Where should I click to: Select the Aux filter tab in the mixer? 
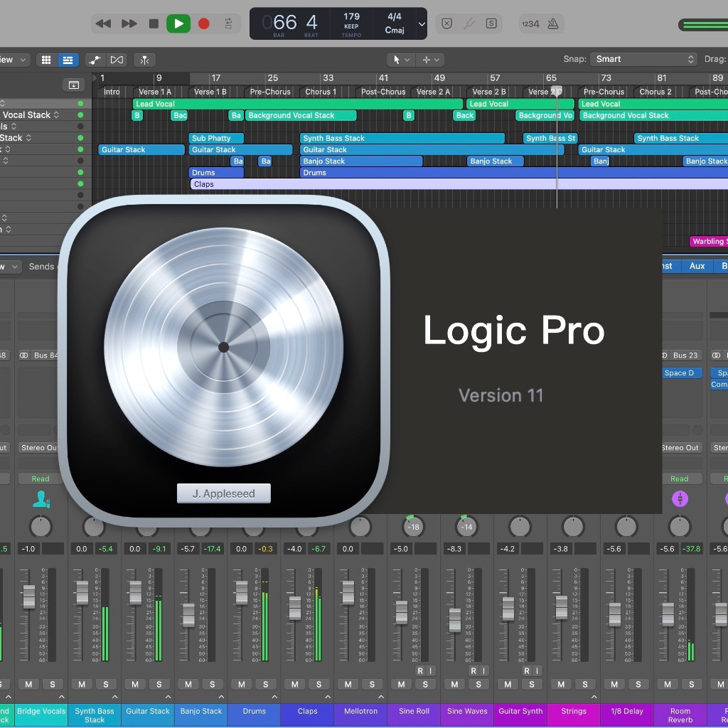(x=697, y=266)
